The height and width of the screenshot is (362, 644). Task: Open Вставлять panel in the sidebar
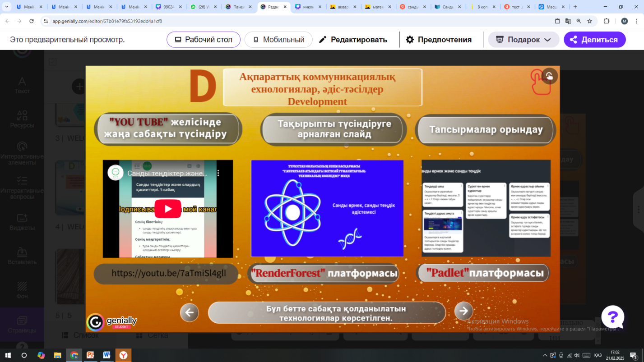point(22,256)
